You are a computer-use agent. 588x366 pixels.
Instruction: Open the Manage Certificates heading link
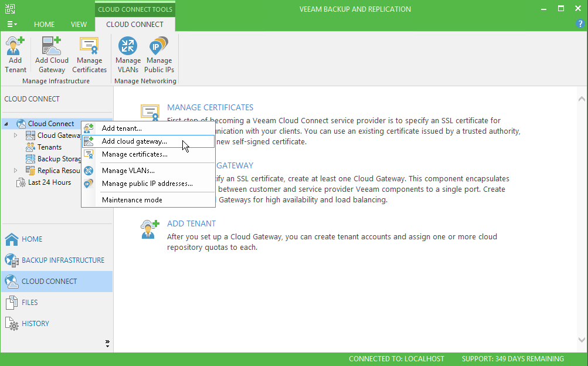pos(210,107)
